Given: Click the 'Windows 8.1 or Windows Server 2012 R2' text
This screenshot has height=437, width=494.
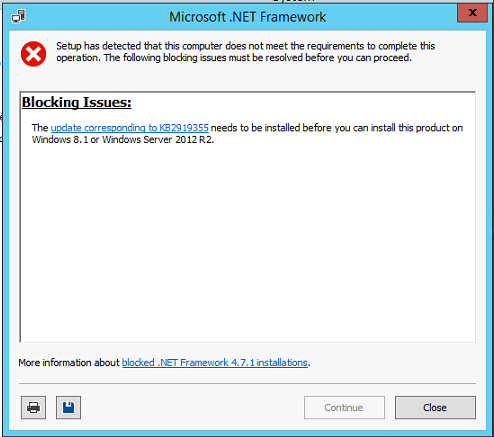Looking at the screenshot, I should click(123, 139).
